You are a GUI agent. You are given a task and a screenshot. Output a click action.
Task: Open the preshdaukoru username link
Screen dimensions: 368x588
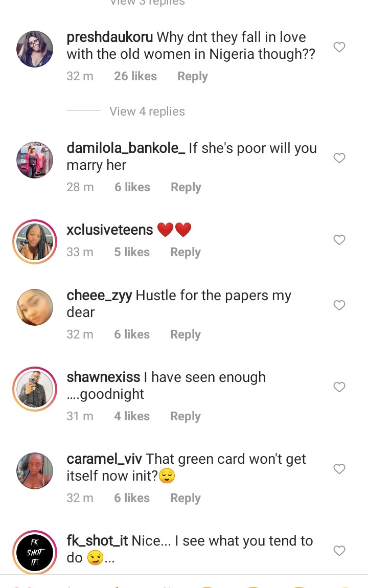click(x=110, y=37)
